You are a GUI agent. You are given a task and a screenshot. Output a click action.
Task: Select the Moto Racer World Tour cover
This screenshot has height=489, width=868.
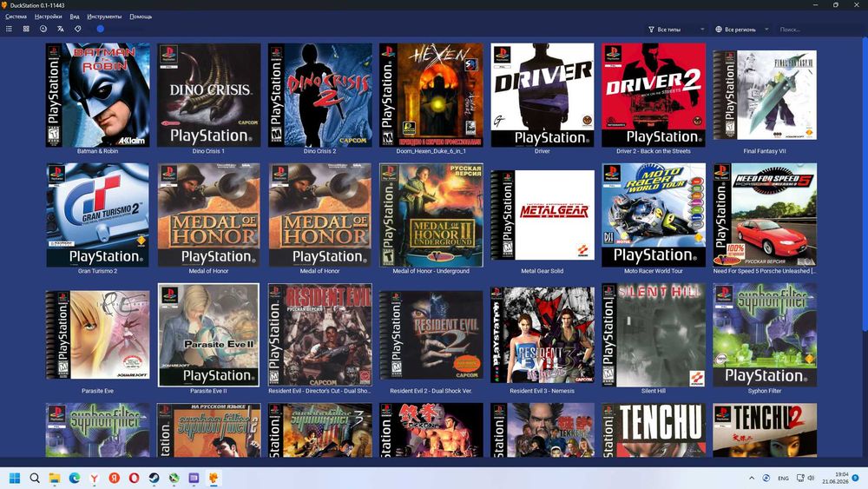click(654, 215)
